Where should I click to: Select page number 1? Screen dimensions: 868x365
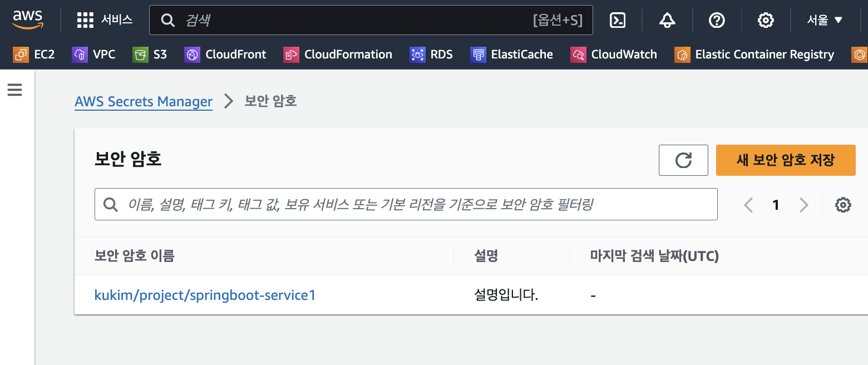pyautogui.click(x=776, y=205)
